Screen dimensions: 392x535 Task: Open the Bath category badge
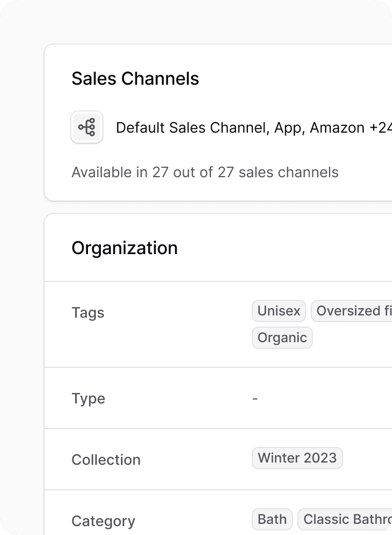272,519
